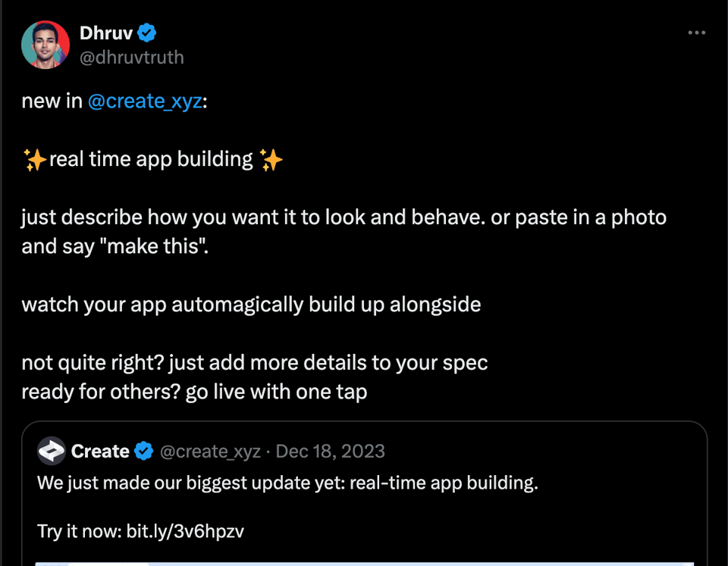Open the quoted tweet's main text

coord(287,483)
